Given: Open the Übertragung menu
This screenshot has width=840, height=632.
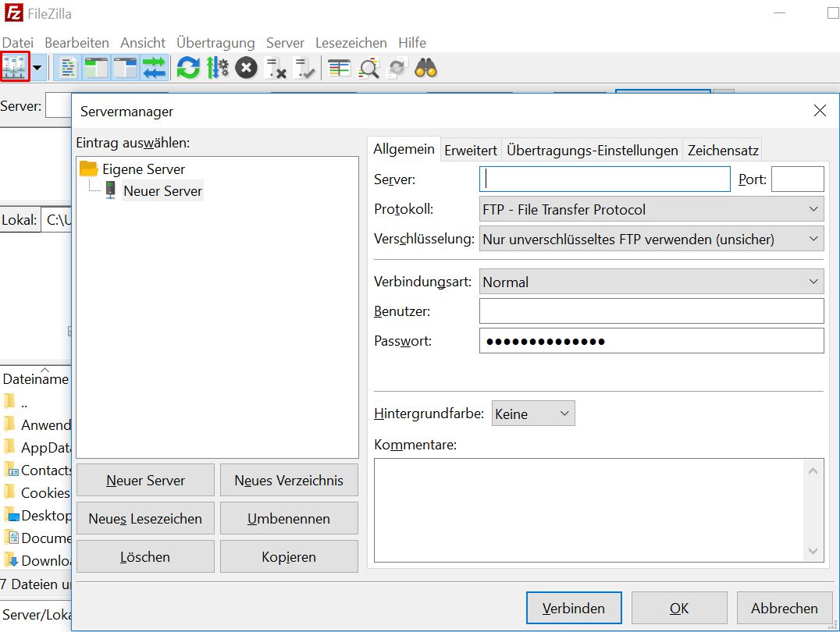Looking at the screenshot, I should click(x=215, y=43).
